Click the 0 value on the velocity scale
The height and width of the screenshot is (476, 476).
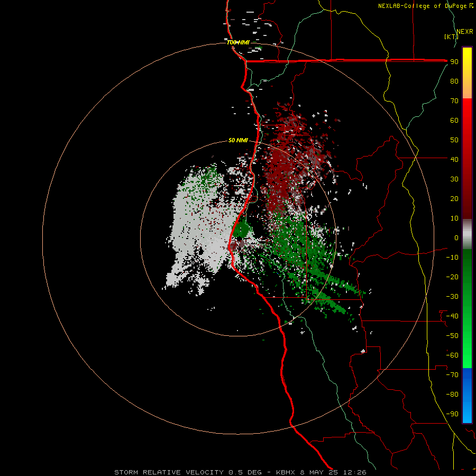click(x=456, y=238)
